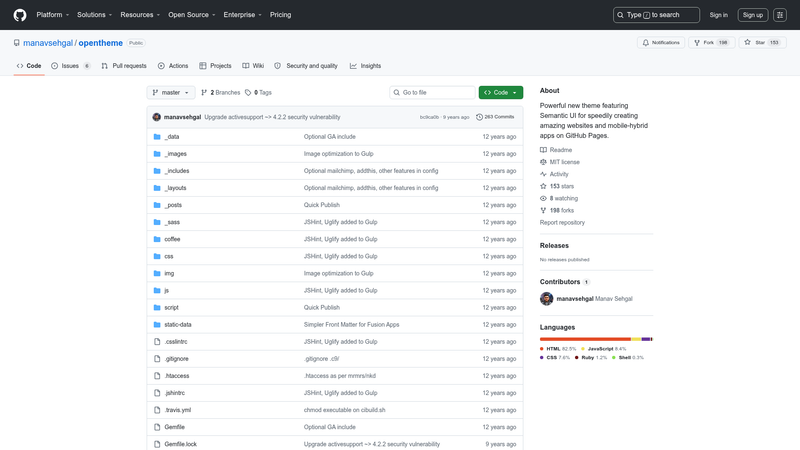Image resolution: width=800 pixels, height=450 pixels.
Task: Fork the opentheme repository
Action: point(711,42)
